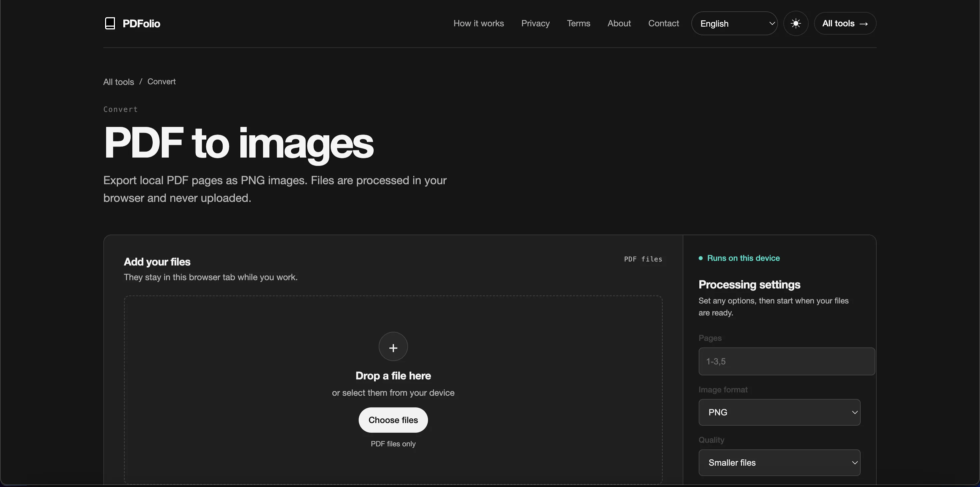Screen dimensions: 980x487
Task: Open the English language dropdown
Action: coord(734,24)
